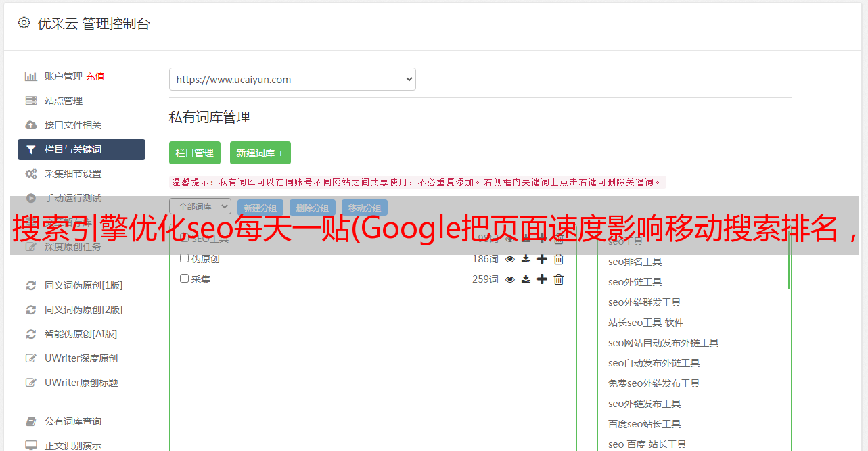
Task: Select keyword seo网站自动发布外链工具
Action: 664,343
